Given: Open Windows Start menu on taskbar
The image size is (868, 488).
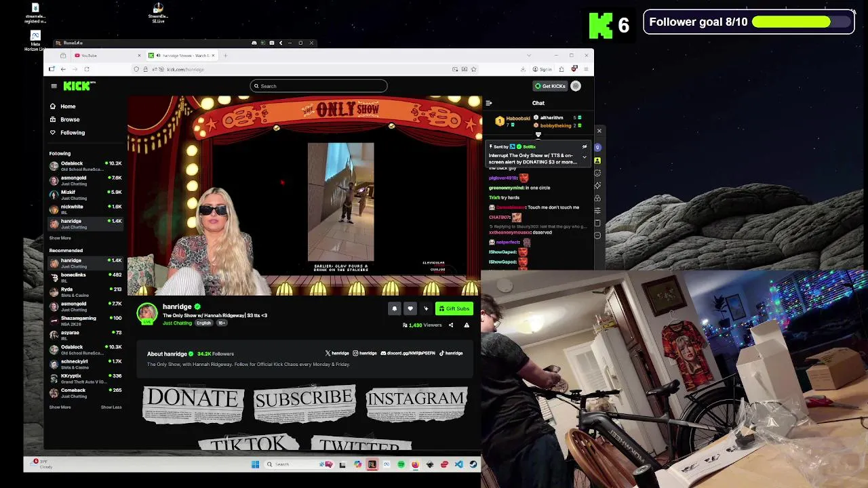Looking at the screenshot, I should click(255, 464).
